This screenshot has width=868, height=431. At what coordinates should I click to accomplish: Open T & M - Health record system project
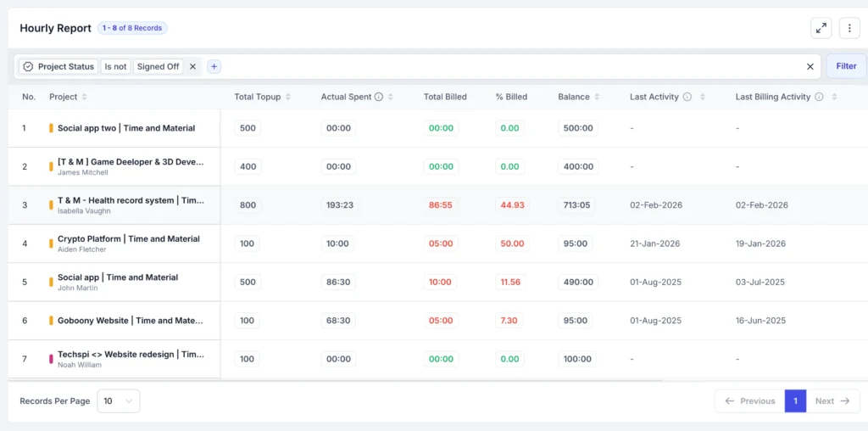[x=131, y=200]
